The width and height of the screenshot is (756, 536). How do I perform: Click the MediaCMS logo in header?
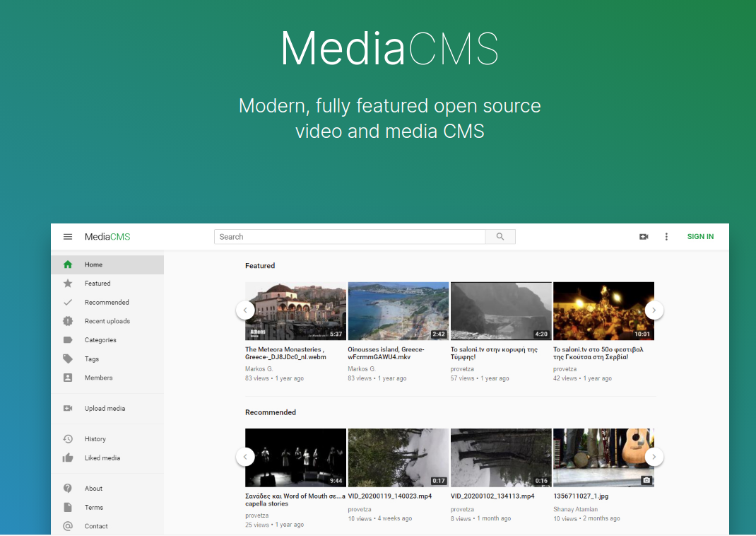click(x=107, y=237)
